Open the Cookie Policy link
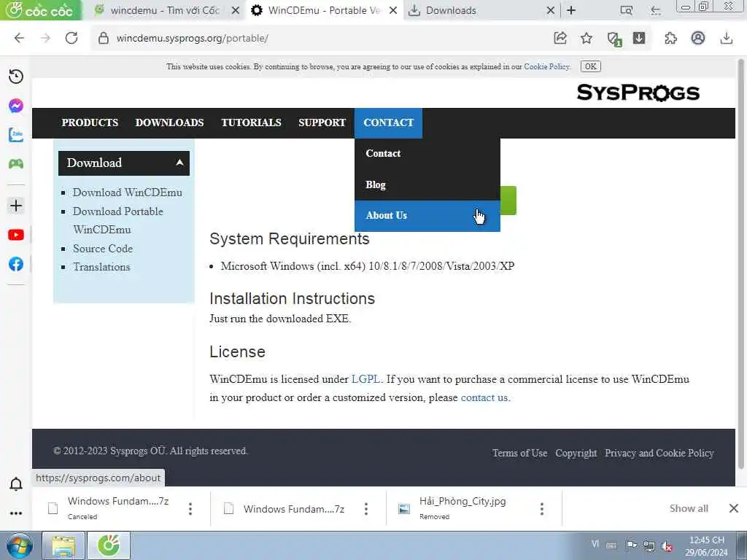 click(546, 66)
